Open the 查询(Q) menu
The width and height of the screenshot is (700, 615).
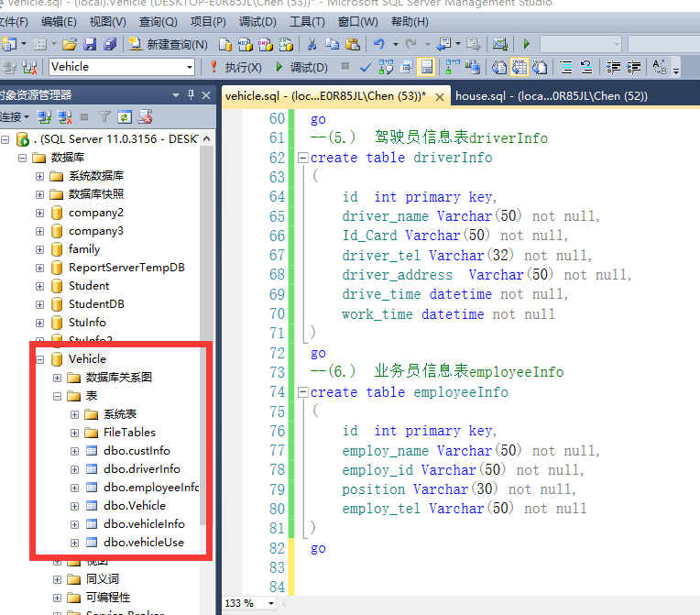point(158,22)
